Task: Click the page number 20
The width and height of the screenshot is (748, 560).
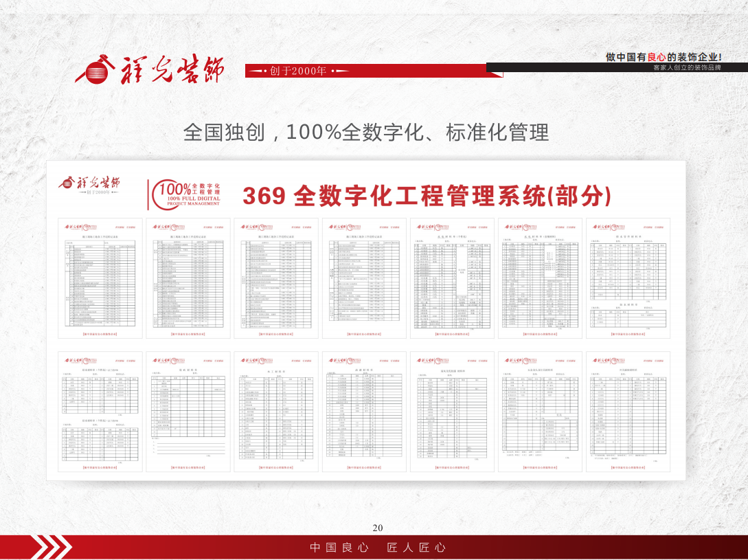Action: (378, 528)
